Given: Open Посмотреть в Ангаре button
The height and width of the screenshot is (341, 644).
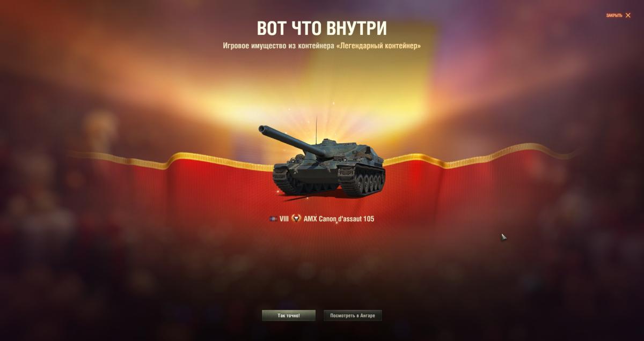Looking at the screenshot, I should point(353,316).
